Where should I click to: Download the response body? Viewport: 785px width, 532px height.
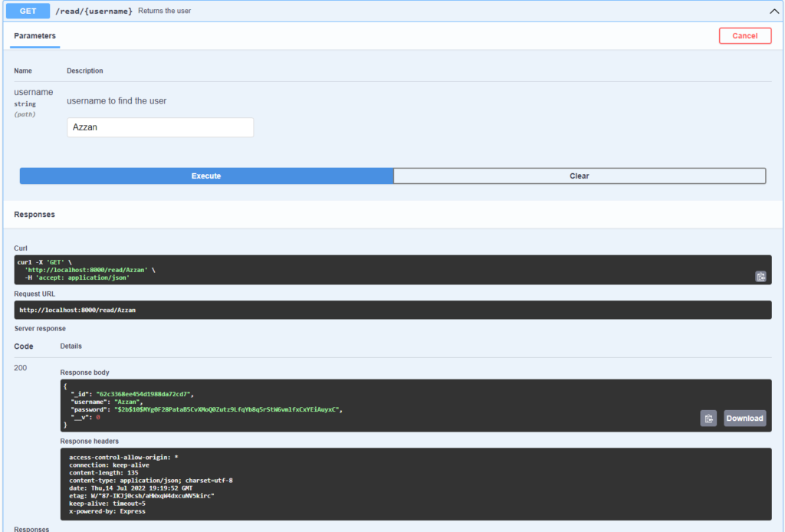click(744, 418)
